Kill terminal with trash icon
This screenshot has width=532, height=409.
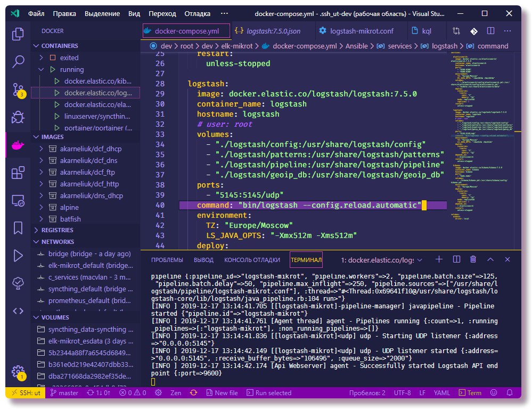point(473,259)
